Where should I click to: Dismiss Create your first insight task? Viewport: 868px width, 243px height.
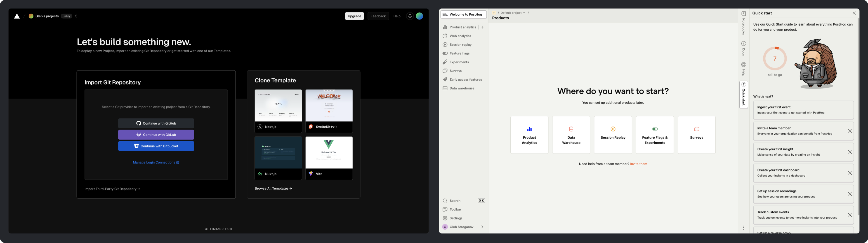point(850,152)
